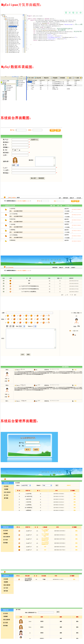Open the 更换版主 moderator dropdown
The width and height of the screenshot is (84, 644).
[x=47, y=485]
